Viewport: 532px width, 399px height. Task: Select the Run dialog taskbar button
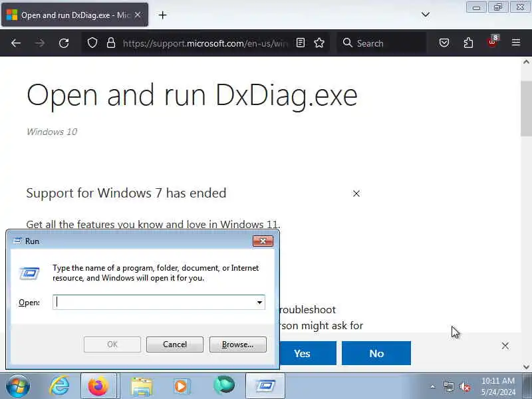(x=265, y=386)
